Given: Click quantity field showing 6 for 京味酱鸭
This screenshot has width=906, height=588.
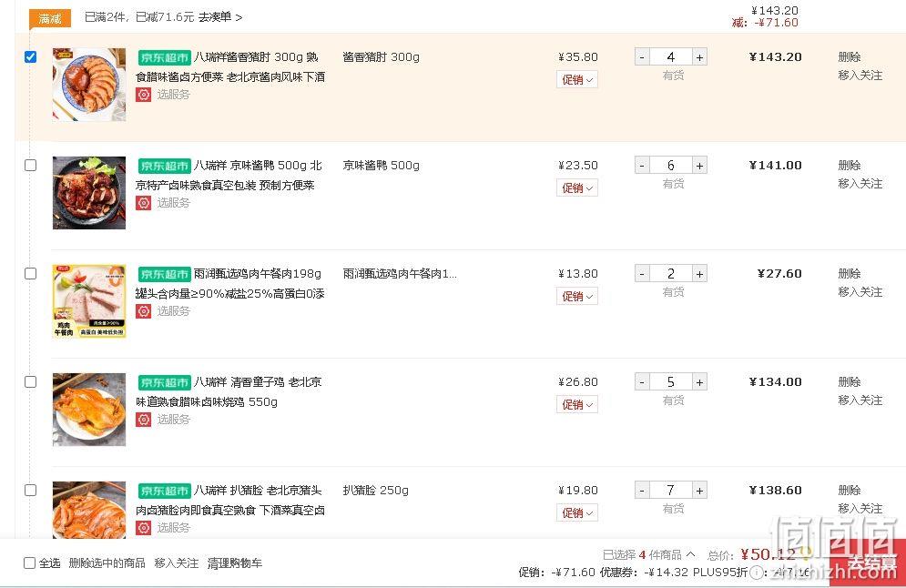Looking at the screenshot, I should [x=671, y=165].
